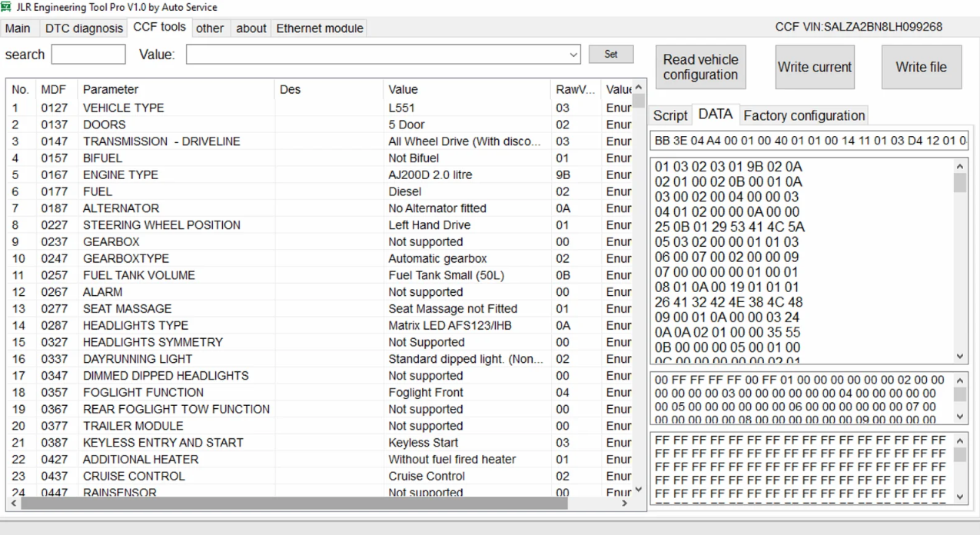Image resolution: width=980 pixels, height=535 pixels.
Task: Switch to the Main tab
Action: click(x=18, y=28)
